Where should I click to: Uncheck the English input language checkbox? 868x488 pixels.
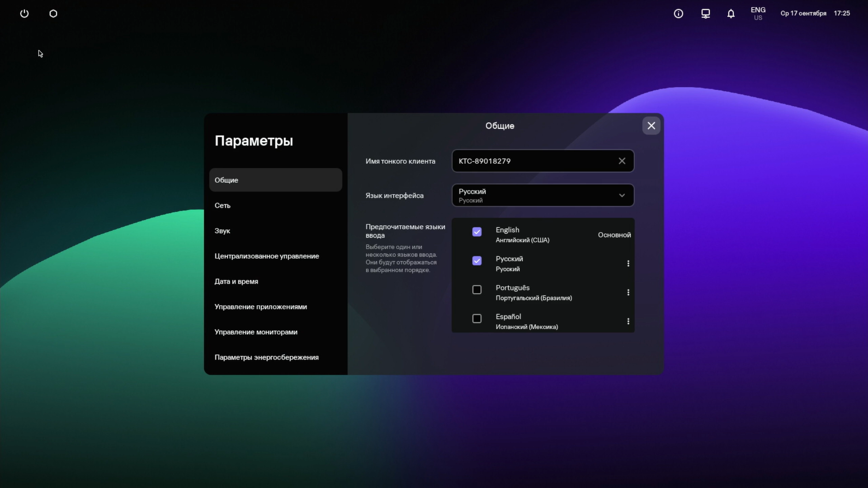pyautogui.click(x=476, y=232)
